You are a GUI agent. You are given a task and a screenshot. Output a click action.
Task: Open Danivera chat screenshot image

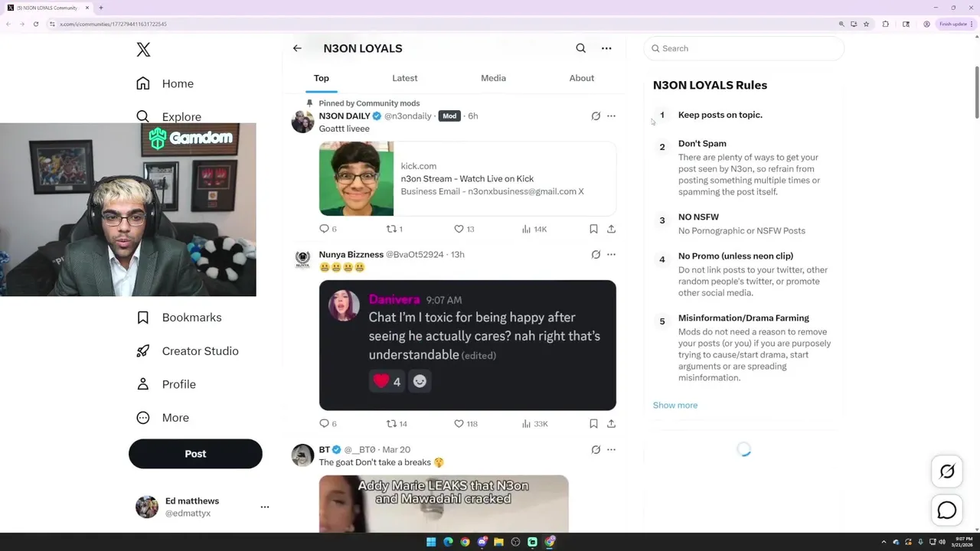(x=468, y=345)
